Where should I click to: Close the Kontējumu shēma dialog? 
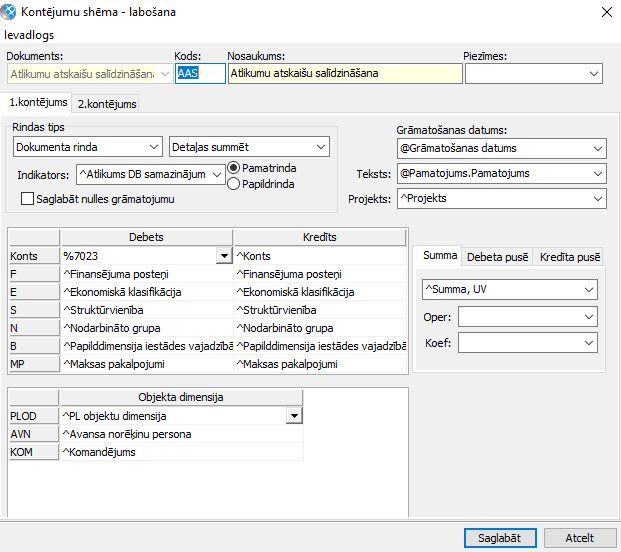click(x=604, y=12)
